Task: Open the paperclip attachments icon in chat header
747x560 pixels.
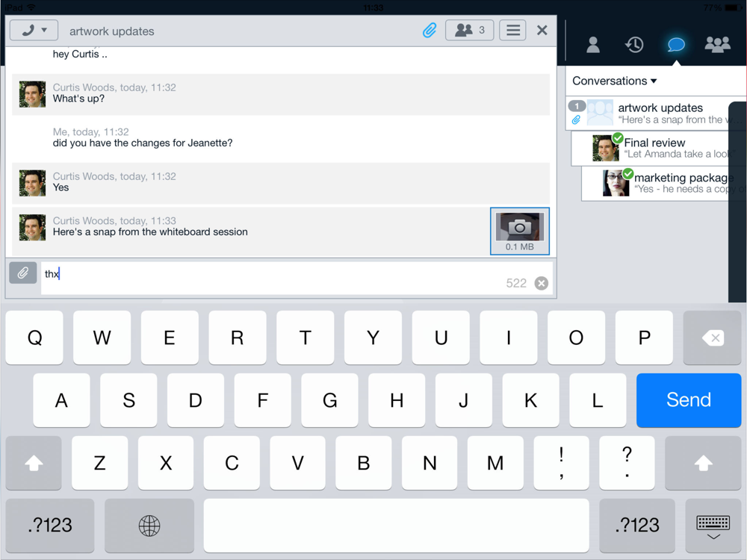Action: point(430,31)
